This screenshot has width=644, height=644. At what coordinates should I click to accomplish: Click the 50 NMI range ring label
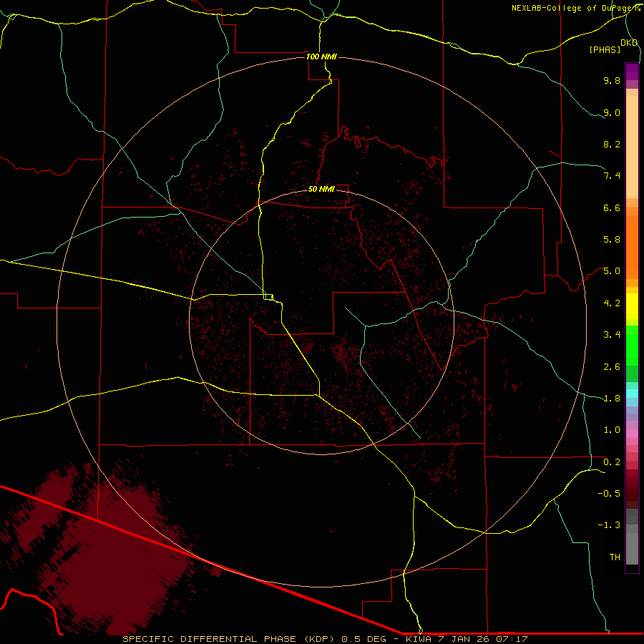[x=321, y=189]
